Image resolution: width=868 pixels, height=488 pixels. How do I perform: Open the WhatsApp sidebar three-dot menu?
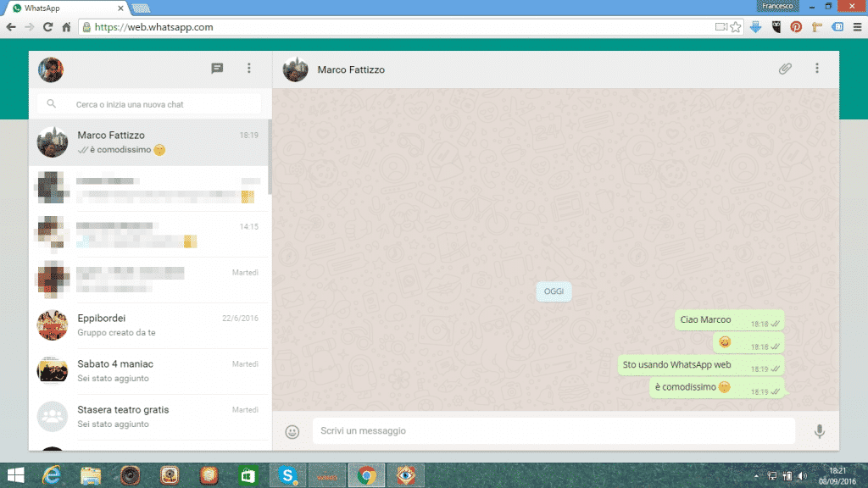[248, 69]
